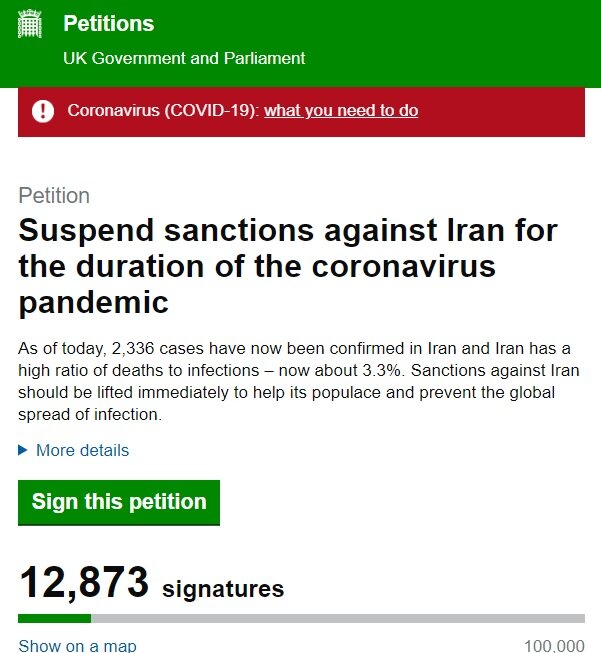The image size is (601, 653).
Task: Expand the More details text link
Action: tap(82, 450)
